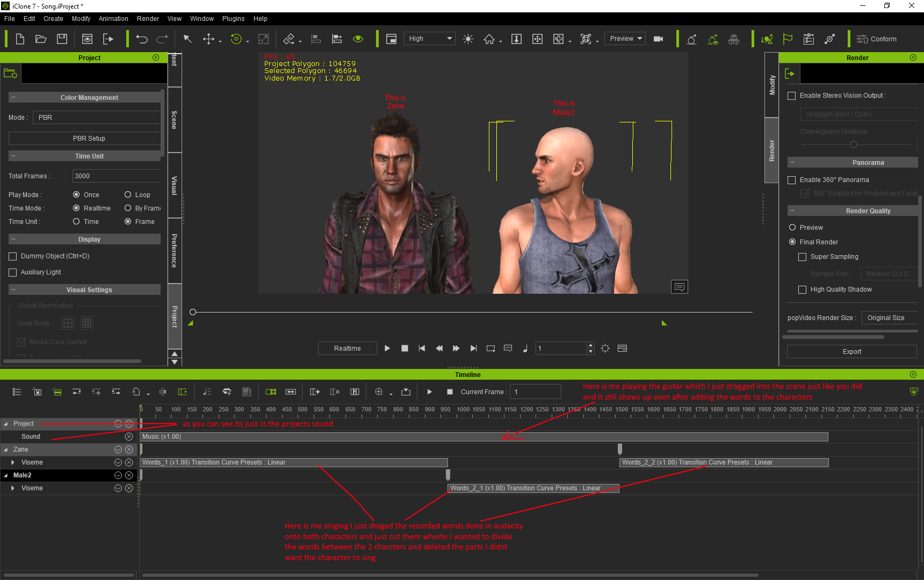924x580 pixels.
Task: Click the Conform button
Action: click(877, 39)
